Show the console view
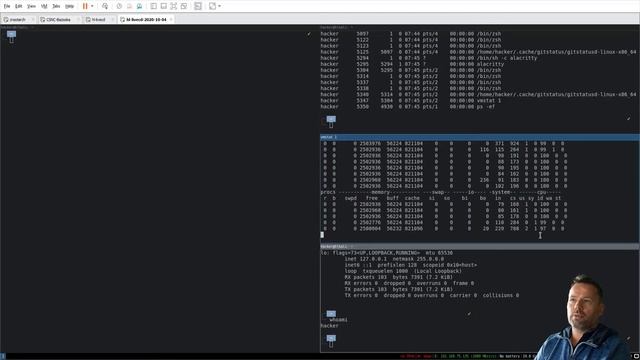640x360 pixels. click(198, 6)
